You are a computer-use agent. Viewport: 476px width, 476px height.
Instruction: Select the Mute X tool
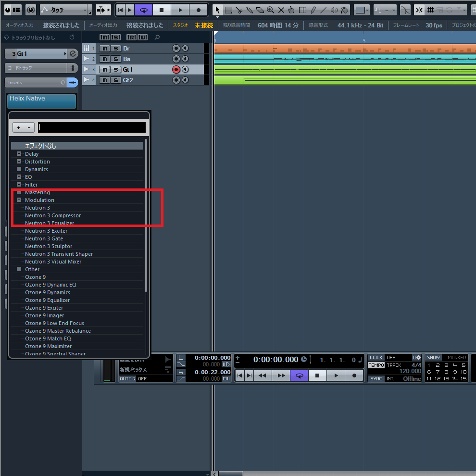click(281, 10)
